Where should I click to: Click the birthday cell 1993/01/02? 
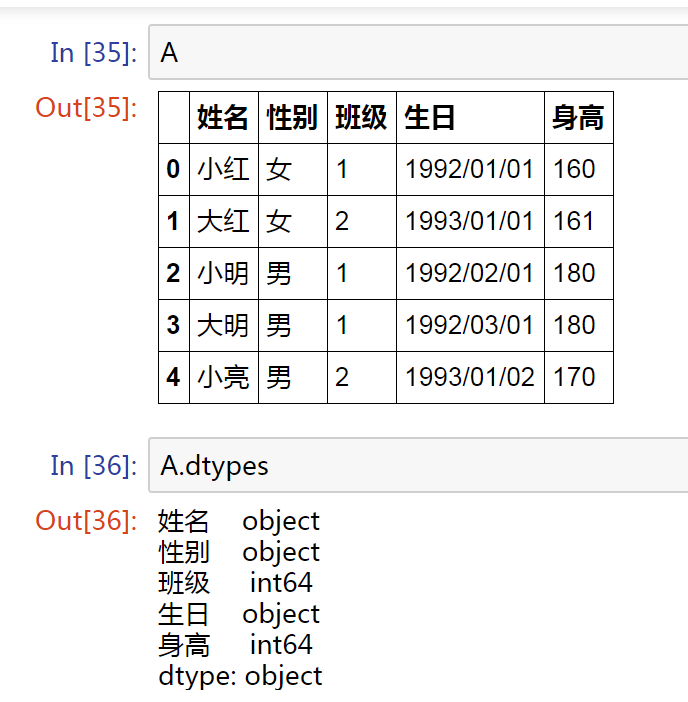point(469,377)
